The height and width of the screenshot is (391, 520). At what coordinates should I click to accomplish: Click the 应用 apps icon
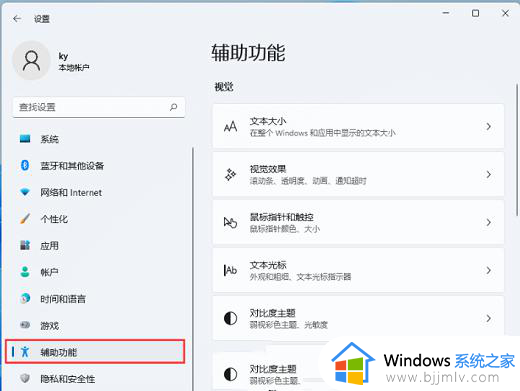(x=25, y=245)
